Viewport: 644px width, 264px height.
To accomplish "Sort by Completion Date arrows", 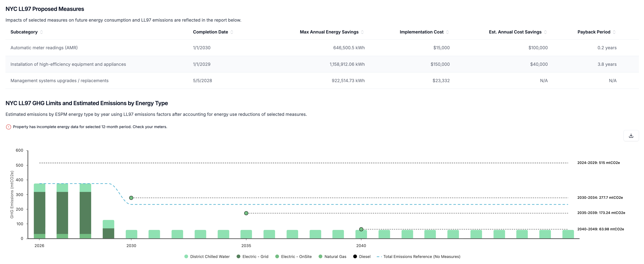I will click(232, 32).
